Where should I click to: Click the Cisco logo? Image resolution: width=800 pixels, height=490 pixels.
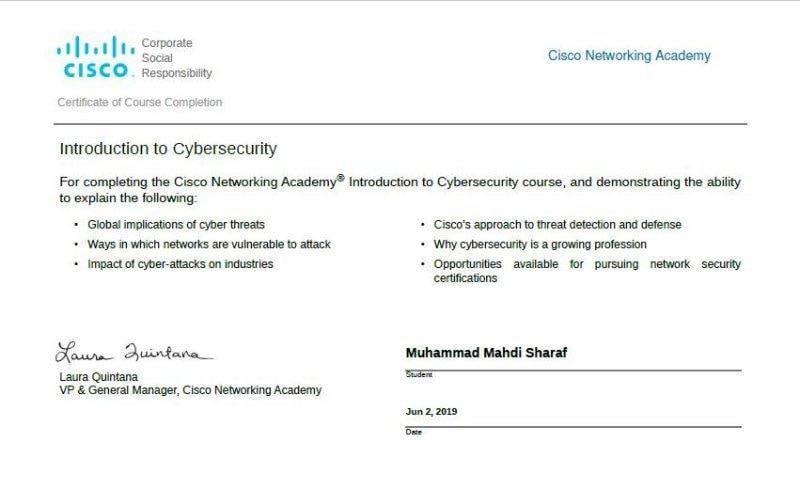tap(94, 57)
